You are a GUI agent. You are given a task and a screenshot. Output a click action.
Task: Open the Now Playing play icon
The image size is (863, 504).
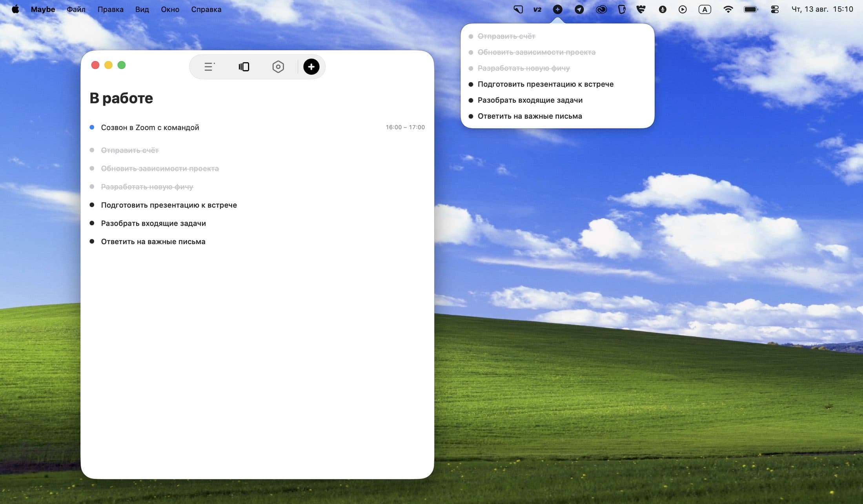[683, 9]
